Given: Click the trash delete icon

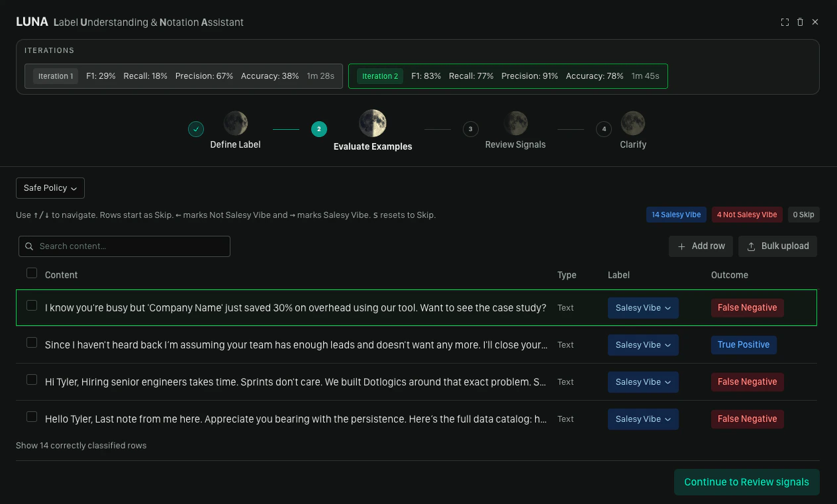Looking at the screenshot, I should pos(800,22).
